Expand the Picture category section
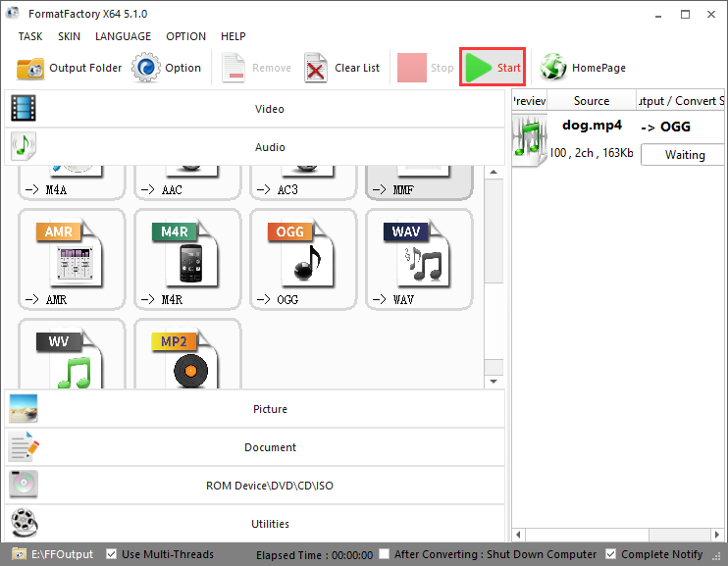728x566 pixels. pyautogui.click(x=254, y=409)
